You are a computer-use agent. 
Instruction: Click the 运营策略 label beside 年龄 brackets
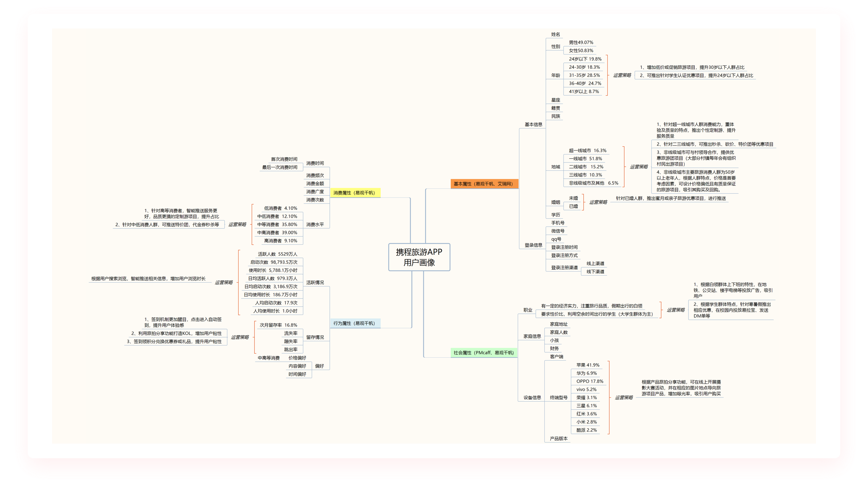point(622,75)
